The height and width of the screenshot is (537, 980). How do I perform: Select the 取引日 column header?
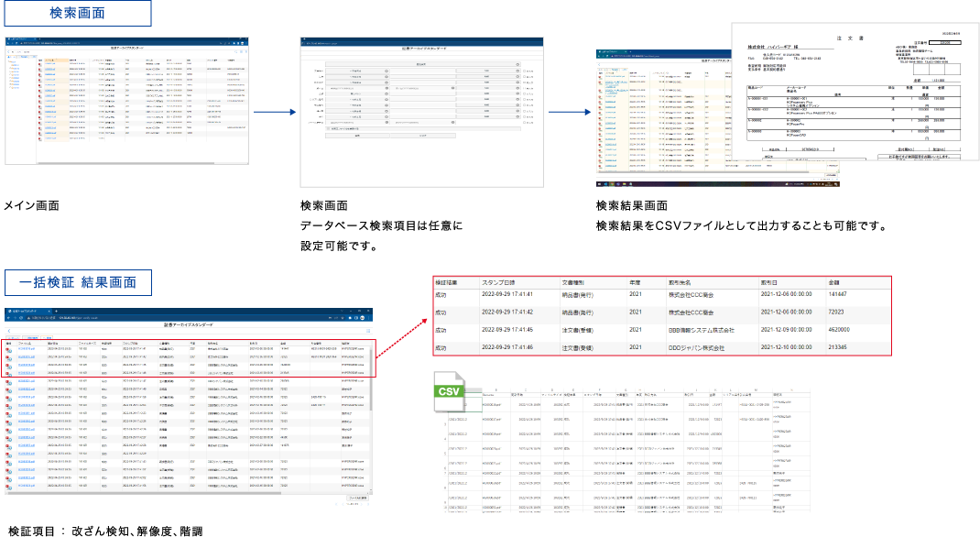[768, 282]
